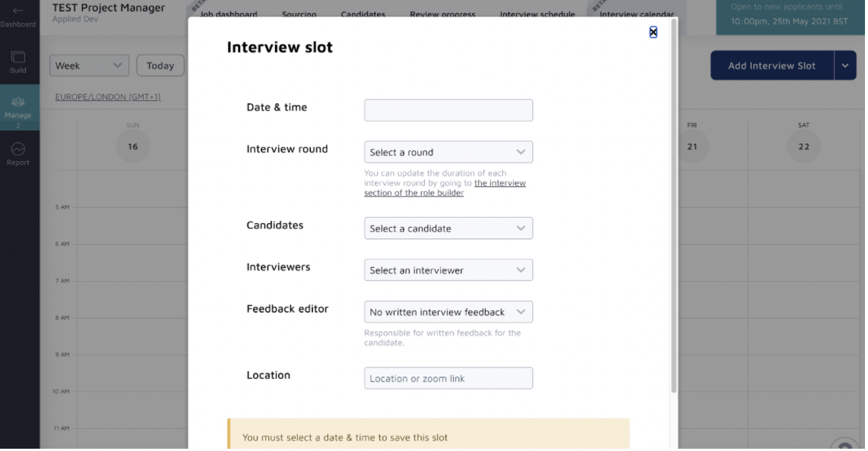Screen dimensions: 868x451
Task: Open the Build section icon in sidebar
Action: point(17,58)
